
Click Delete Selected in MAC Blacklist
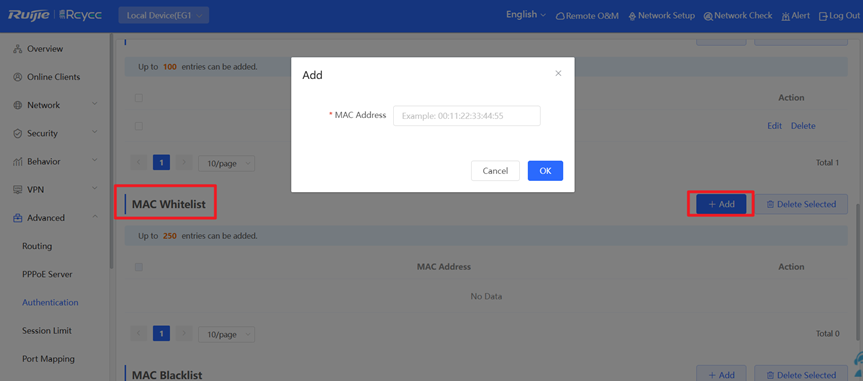801,374
